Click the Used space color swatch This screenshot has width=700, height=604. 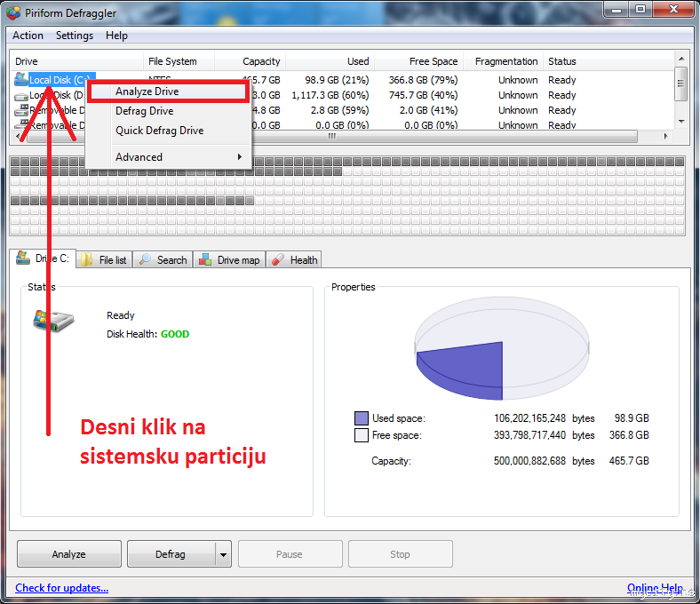pyautogui.click(x=362, y=418)
